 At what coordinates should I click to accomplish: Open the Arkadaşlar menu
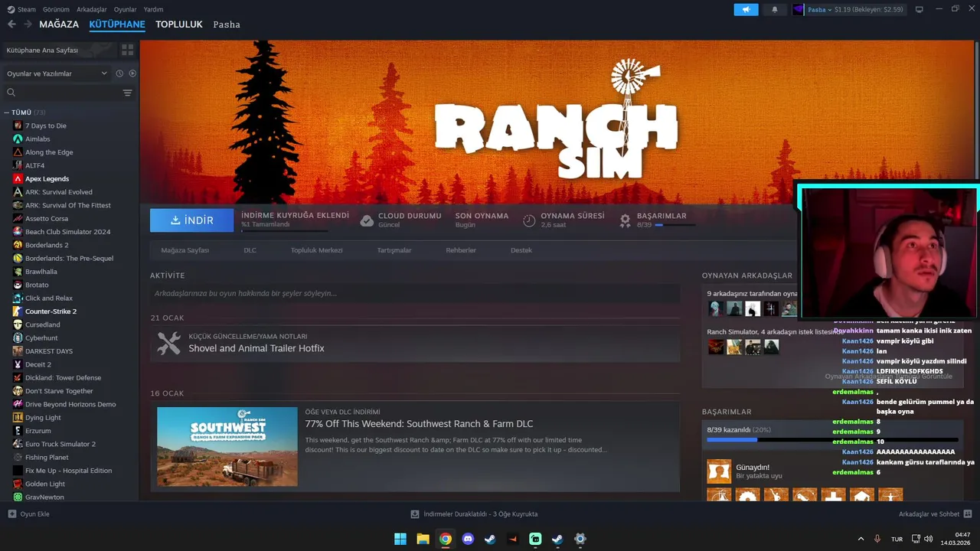(x=92, y=9)
